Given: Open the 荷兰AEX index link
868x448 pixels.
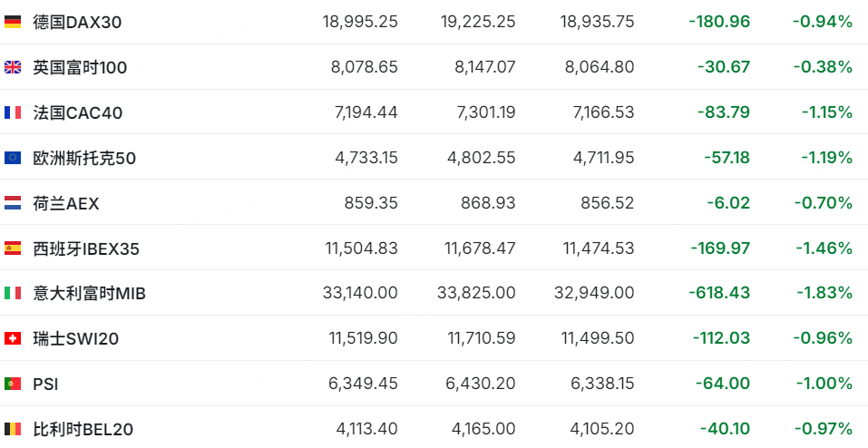Looking at the screenshot, I should pos(66,203).
